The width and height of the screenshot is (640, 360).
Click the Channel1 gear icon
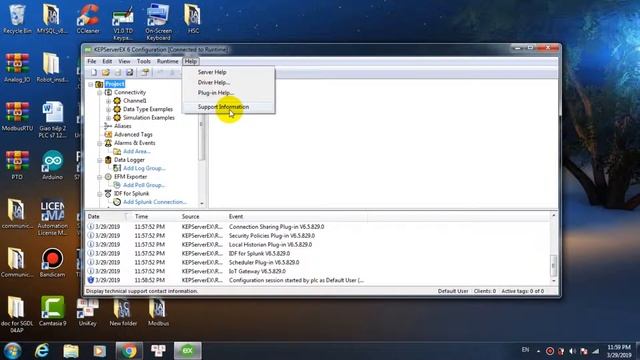tap(117, 101)
